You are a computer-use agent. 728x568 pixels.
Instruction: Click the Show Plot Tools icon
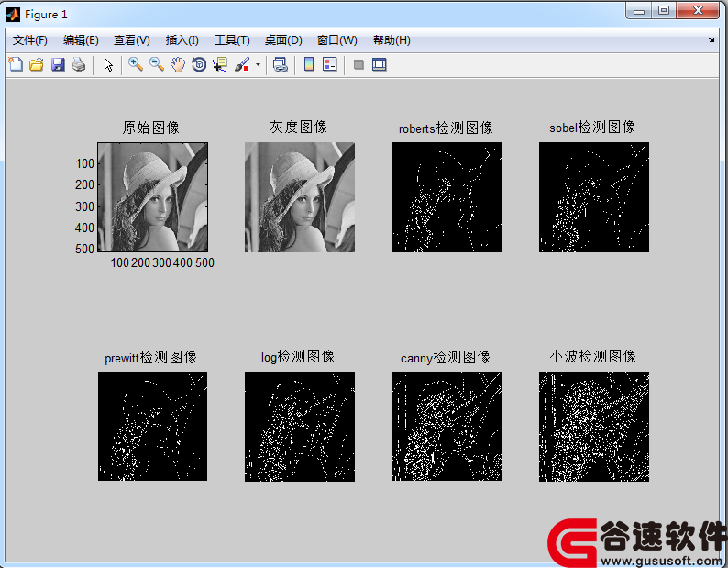pyautogui.click(x=380, y=64)
